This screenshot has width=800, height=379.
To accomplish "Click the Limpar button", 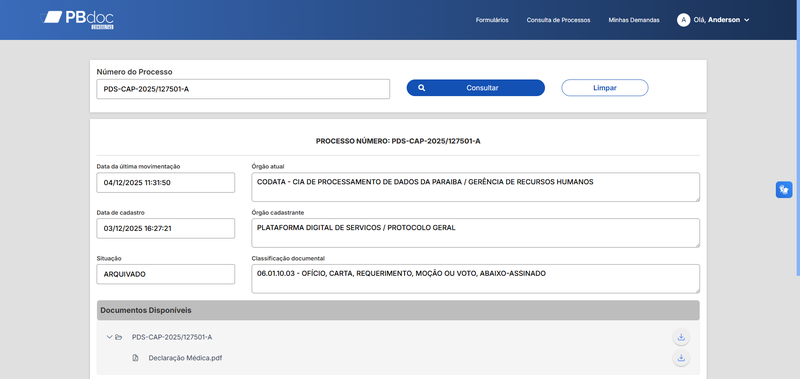I will (605, 88).
